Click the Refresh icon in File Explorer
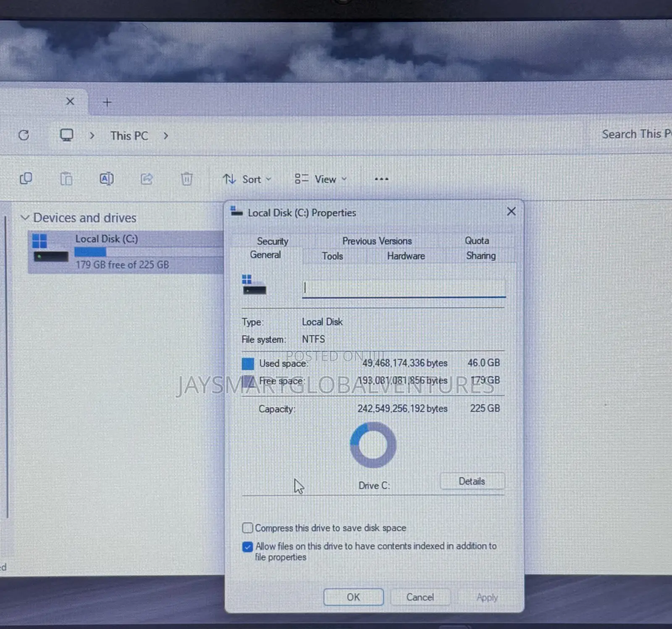This screenshot has width=672, height=629. (24, 135)
